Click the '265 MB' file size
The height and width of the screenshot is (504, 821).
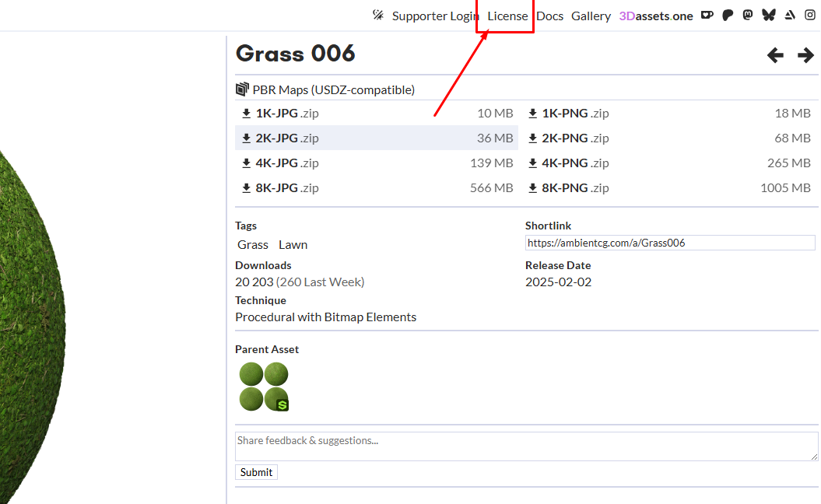[789, 163]
